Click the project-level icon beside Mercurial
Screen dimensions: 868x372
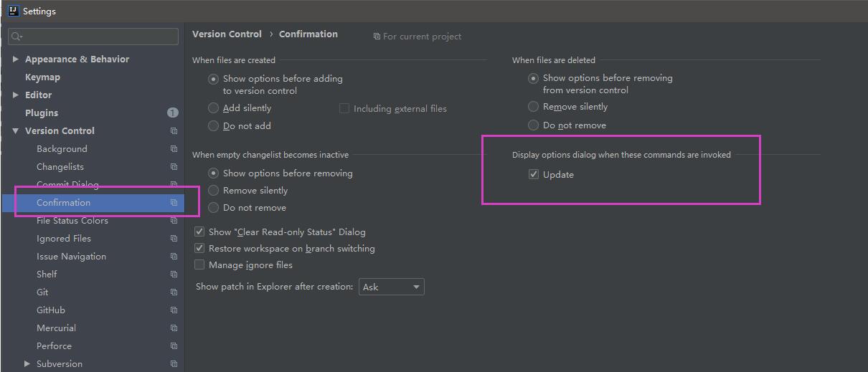point(174,328)
